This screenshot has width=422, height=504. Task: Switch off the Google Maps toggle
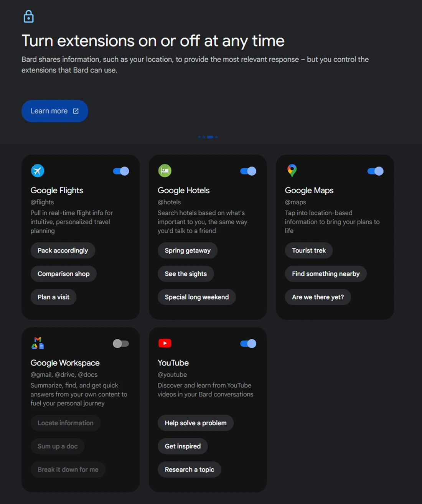376,171
